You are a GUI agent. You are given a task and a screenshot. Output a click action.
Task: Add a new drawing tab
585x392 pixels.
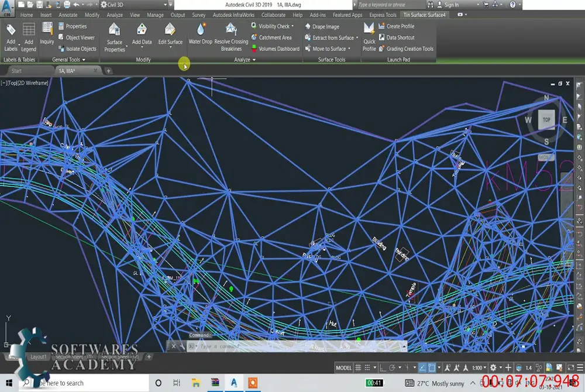108,71
